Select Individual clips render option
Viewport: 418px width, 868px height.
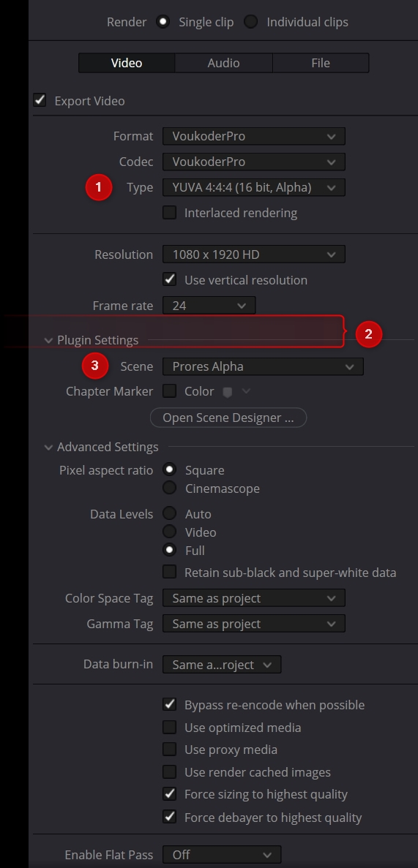tap(251, 22)
